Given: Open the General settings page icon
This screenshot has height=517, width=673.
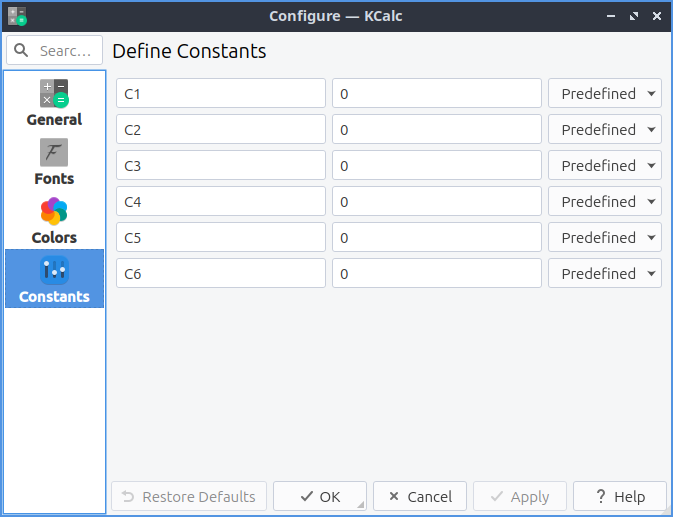Looking at the screenshot, I should click(x=54, y=94).
